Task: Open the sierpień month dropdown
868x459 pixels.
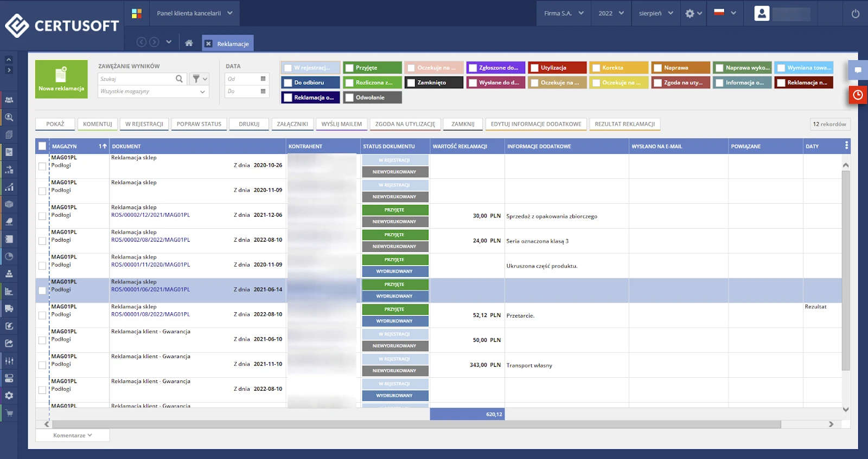Action: pyautogui.click(x=655, y=14)
